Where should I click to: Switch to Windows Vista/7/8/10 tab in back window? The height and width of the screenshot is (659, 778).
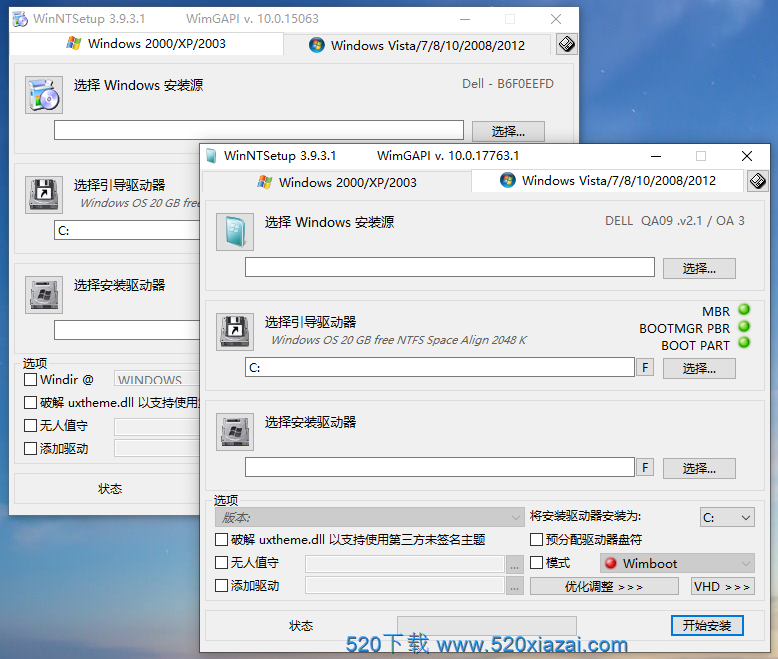[417, 46]
